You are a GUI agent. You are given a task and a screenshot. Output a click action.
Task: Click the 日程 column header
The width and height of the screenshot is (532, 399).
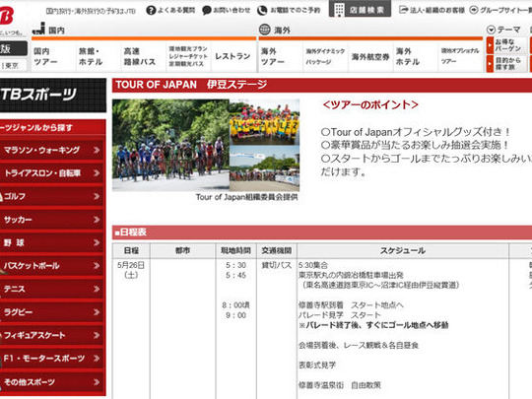(131, 251)
